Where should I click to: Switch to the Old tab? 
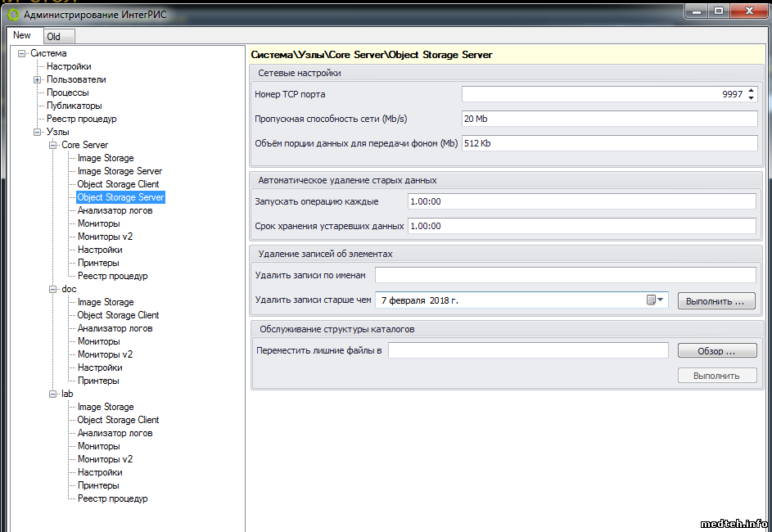point(54,36)
